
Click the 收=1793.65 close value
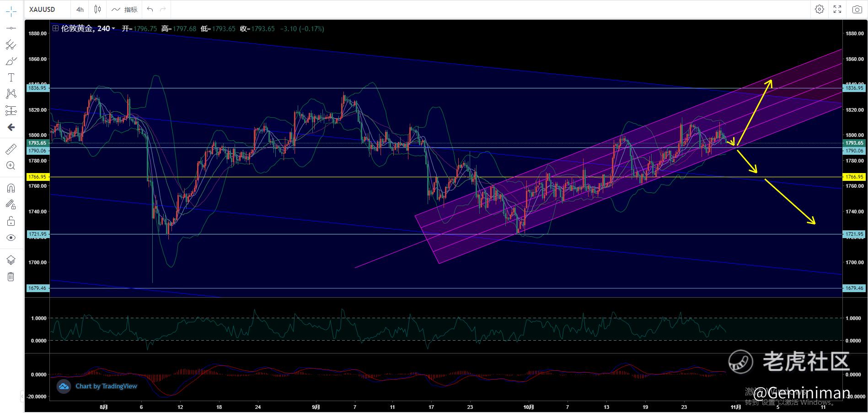[x=257, y=29]
